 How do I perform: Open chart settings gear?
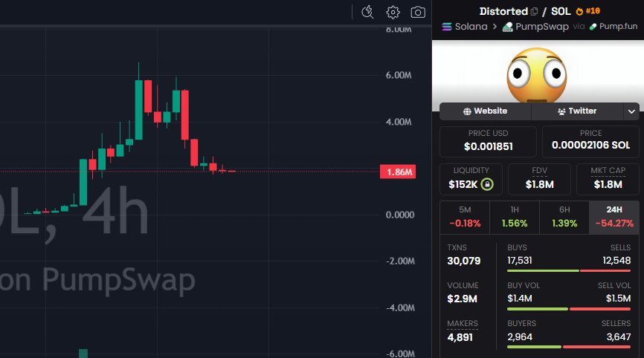(x=393, y=12)
